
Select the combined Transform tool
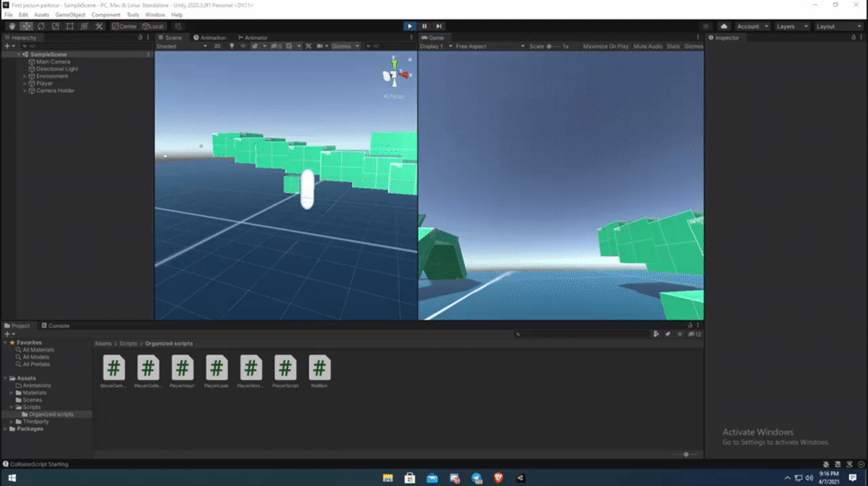click(x=84, y=26)
